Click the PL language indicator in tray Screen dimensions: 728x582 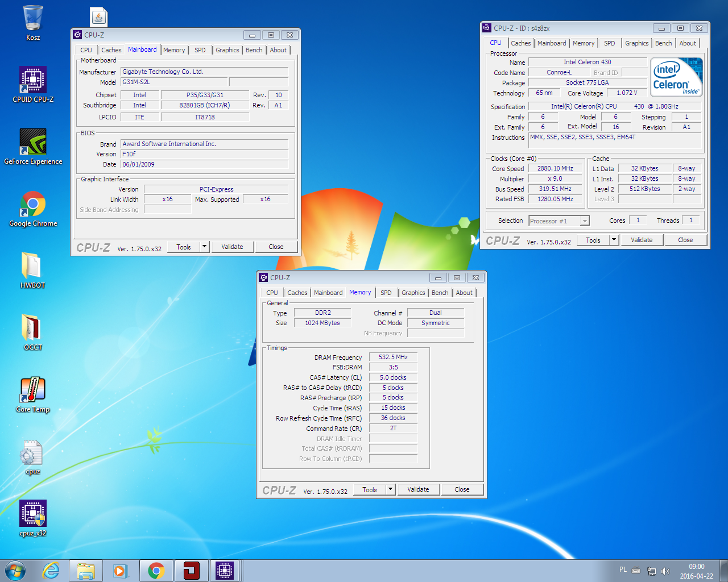tap(623, 569)
